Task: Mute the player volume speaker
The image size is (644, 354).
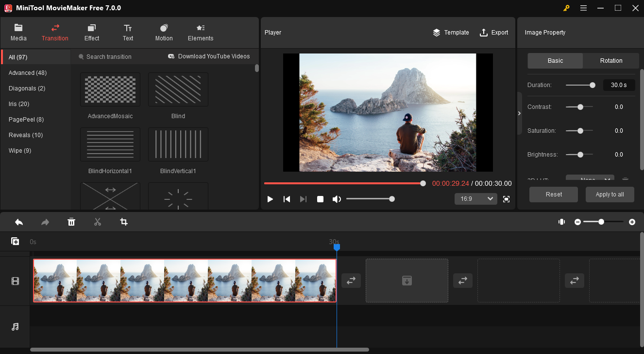Action: tap(336, 199)
